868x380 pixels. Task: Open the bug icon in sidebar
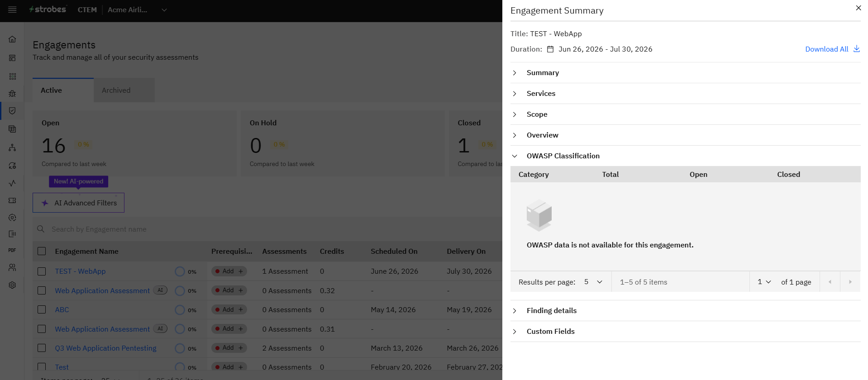(12, 94)
